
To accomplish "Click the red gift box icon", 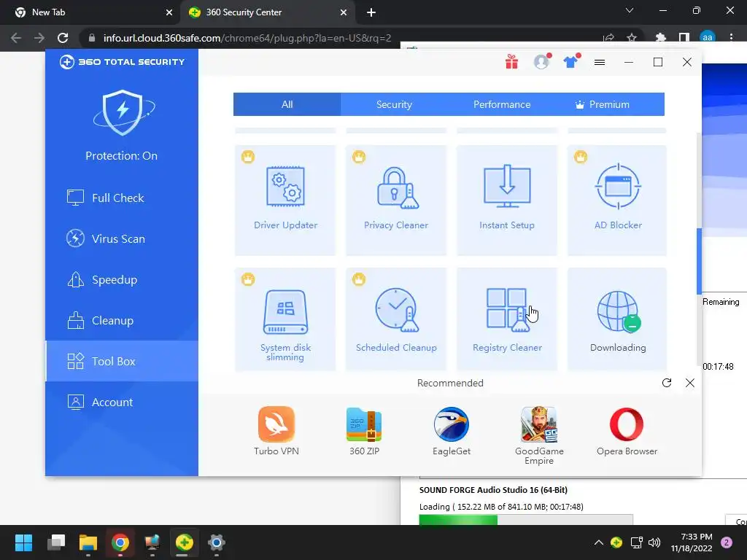I will [x=511, y=62].
